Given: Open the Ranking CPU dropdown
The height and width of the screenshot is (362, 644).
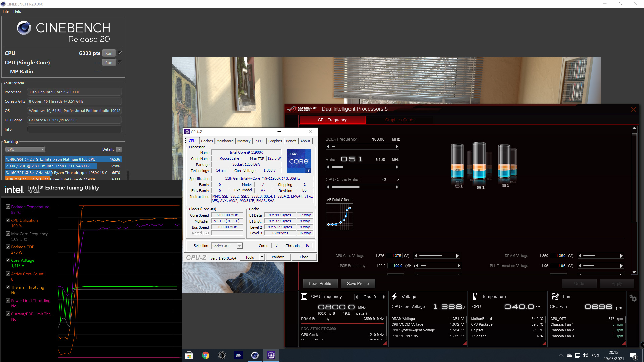Looking at the screenshot, I should [x=25, y=149].
